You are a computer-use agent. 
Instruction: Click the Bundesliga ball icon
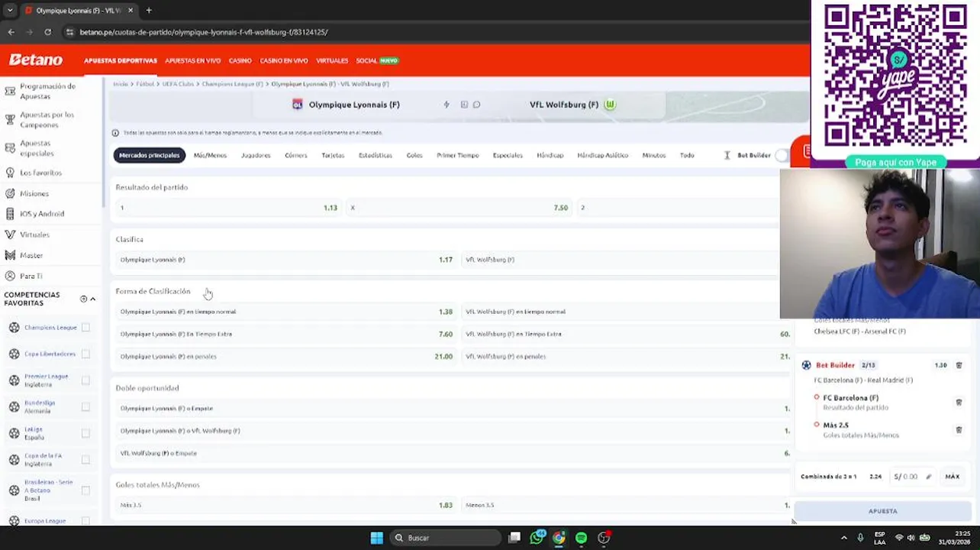14,407
